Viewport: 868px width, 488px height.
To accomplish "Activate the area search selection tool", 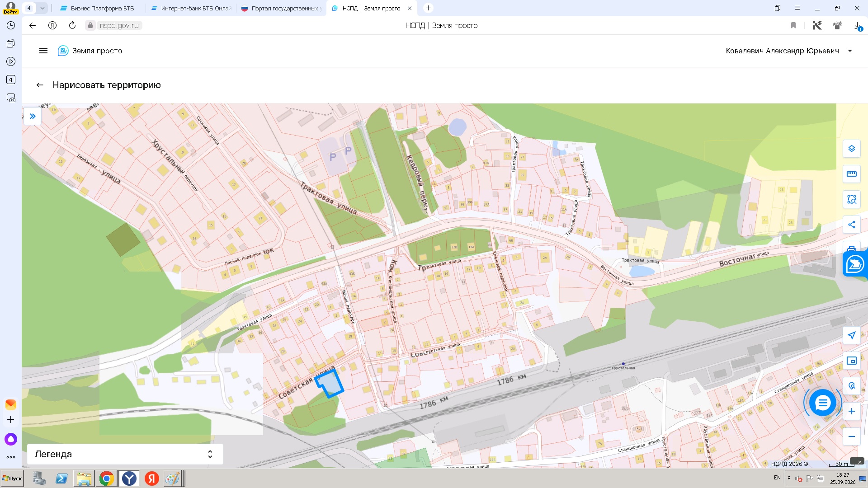I will [x=851, y=199].
